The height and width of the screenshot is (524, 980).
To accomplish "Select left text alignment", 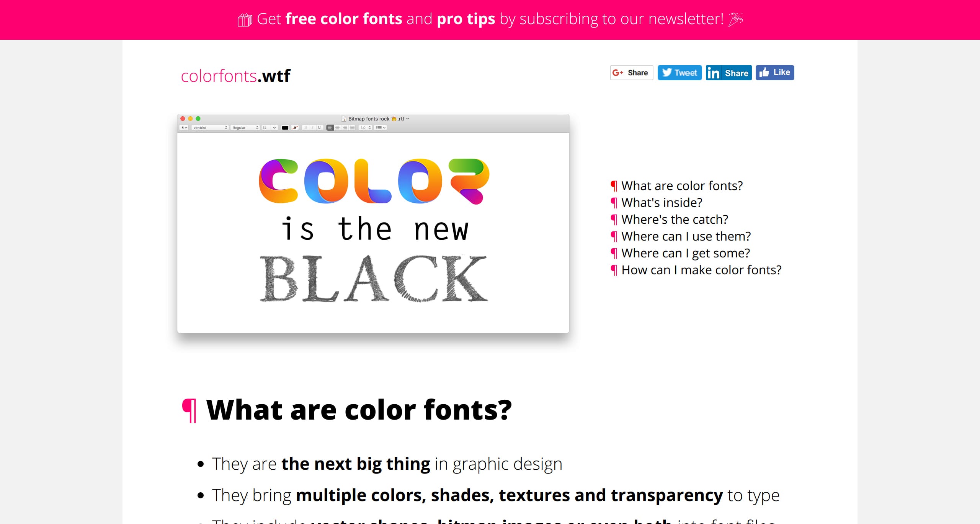I will point(330,127).
